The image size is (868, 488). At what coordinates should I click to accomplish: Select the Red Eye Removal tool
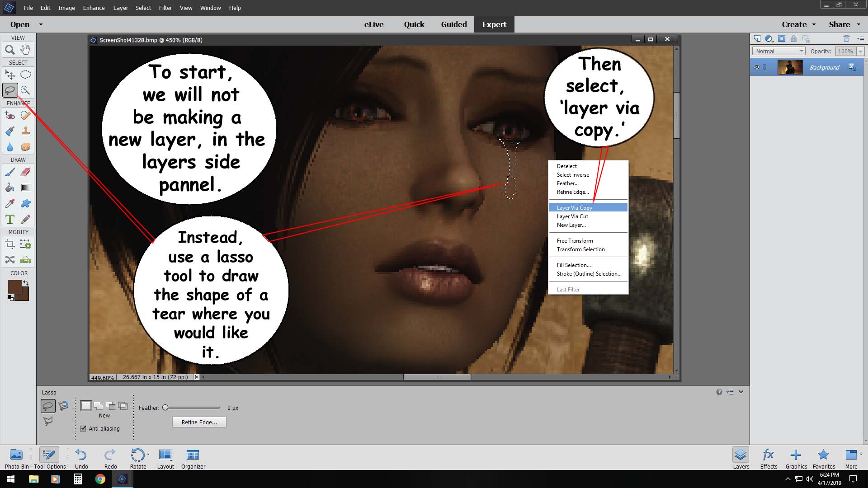point(10,116)
